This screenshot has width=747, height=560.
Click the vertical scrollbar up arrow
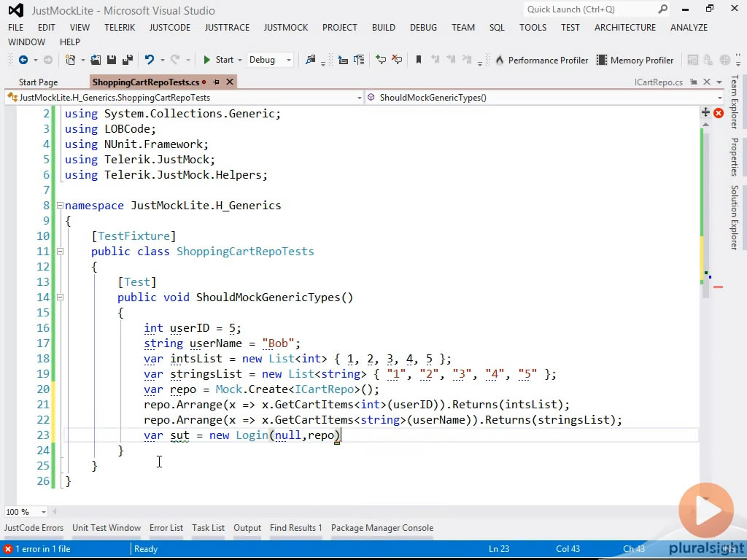[705, 124]
